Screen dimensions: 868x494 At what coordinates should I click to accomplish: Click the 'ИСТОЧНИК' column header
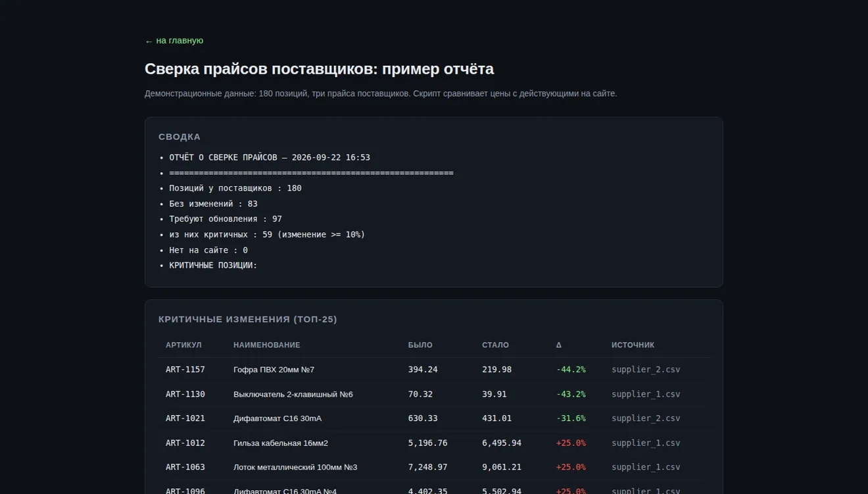coord(633,345)
